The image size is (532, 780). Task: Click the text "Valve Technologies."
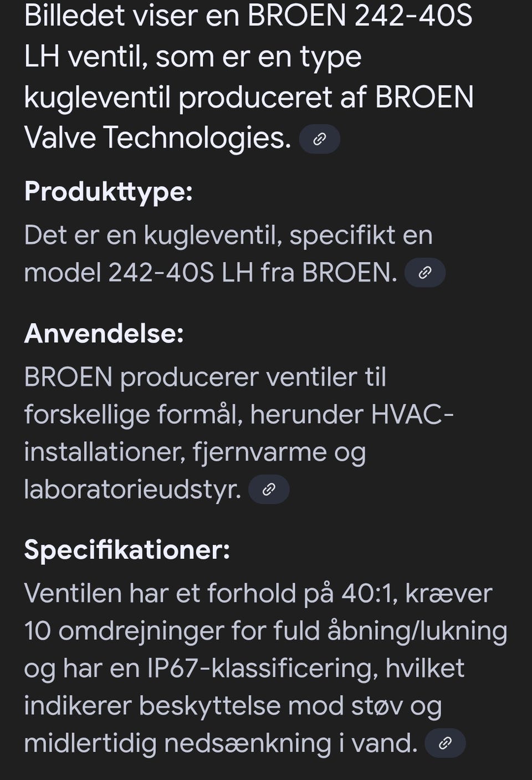coord(158,137)
